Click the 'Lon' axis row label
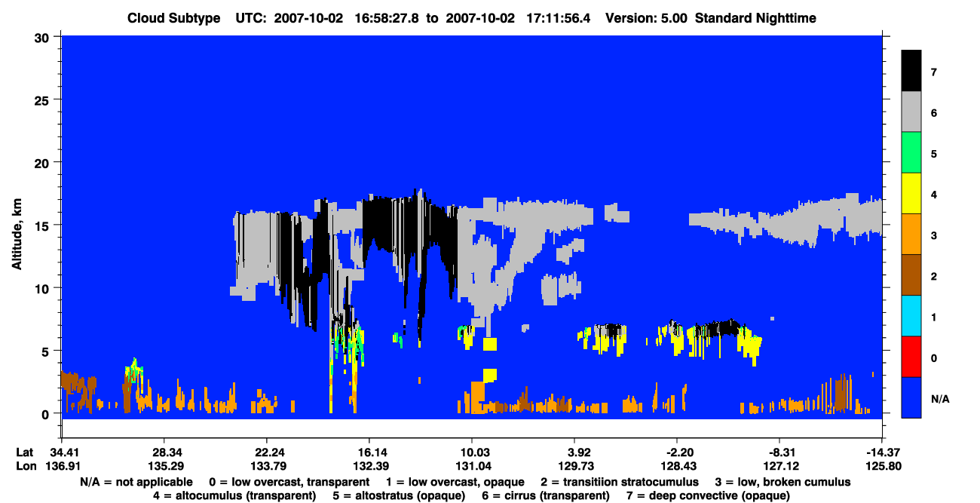 pos(26,466)
